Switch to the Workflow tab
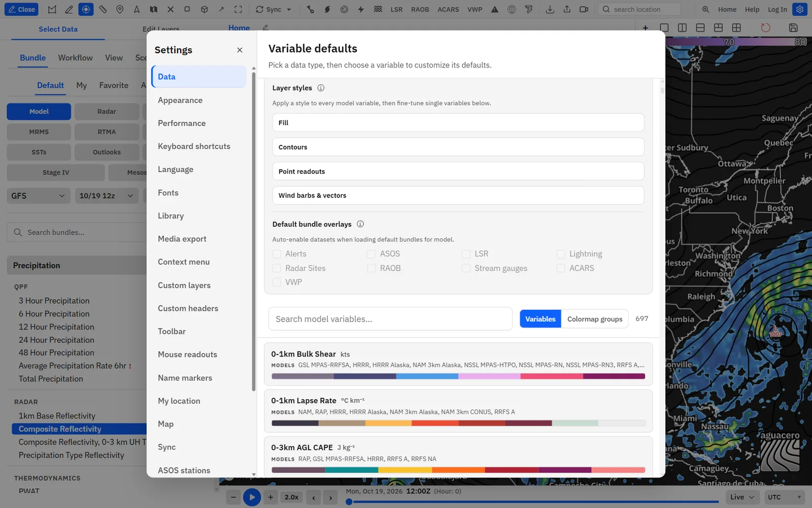The width and height of the screenshot is (812, 508). (x=75, y=58)
